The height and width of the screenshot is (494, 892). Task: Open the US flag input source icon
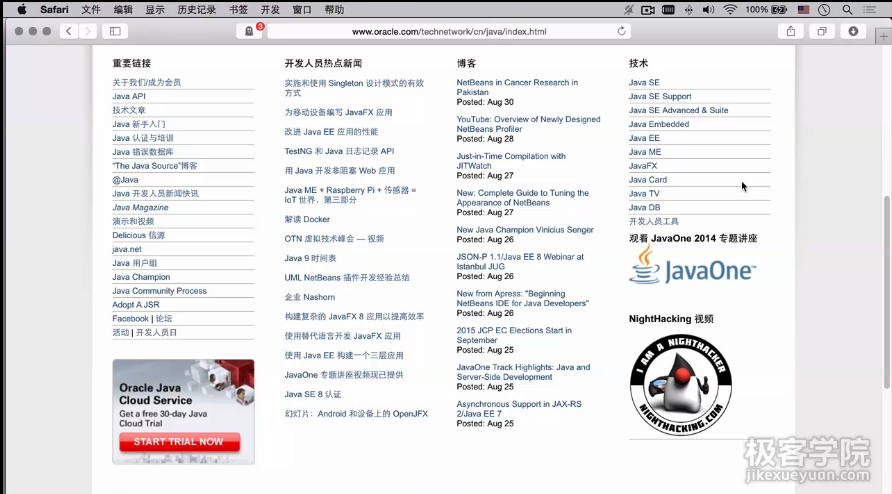tap(803, 10)
